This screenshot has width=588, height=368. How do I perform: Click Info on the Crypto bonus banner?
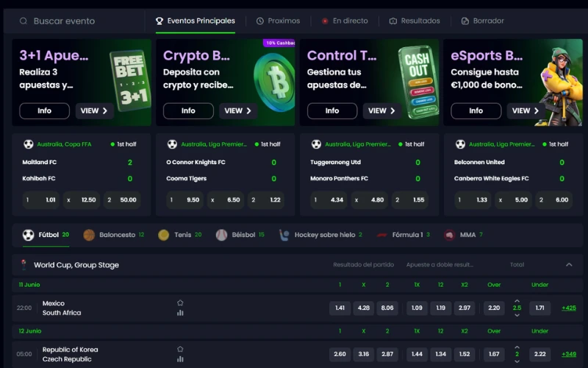188,111
